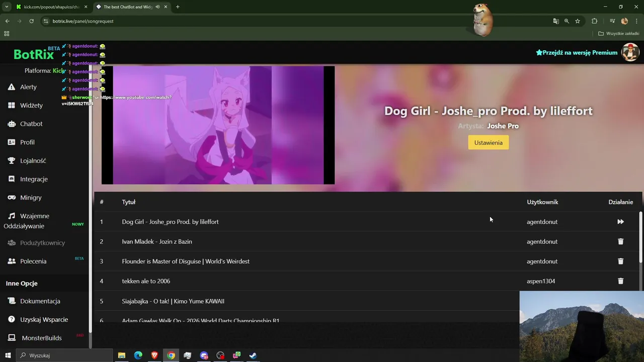
Task: Click Ivan Mladek - Jozin z Bazin title
Action: (157, 241)
